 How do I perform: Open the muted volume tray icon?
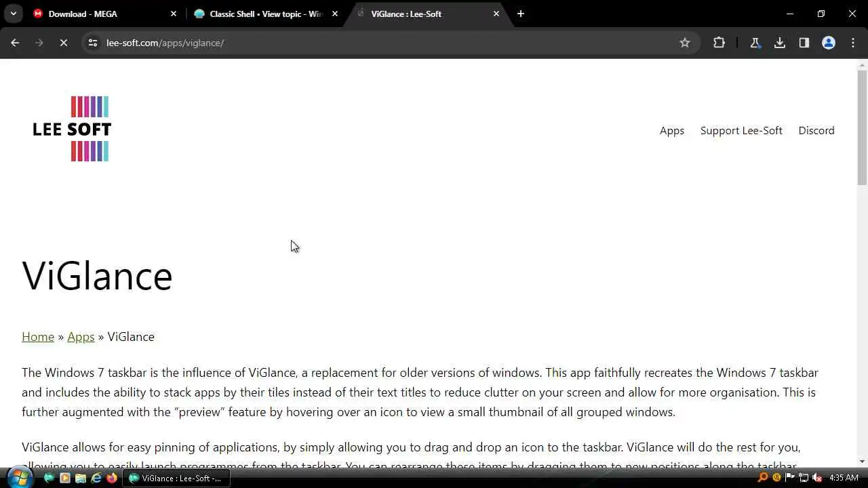(x=817, y=478)
